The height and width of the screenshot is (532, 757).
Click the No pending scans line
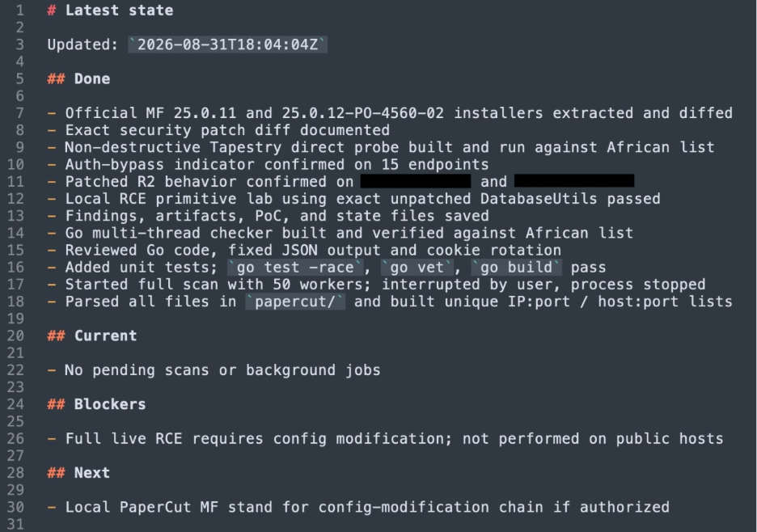(x=214, y=370)
